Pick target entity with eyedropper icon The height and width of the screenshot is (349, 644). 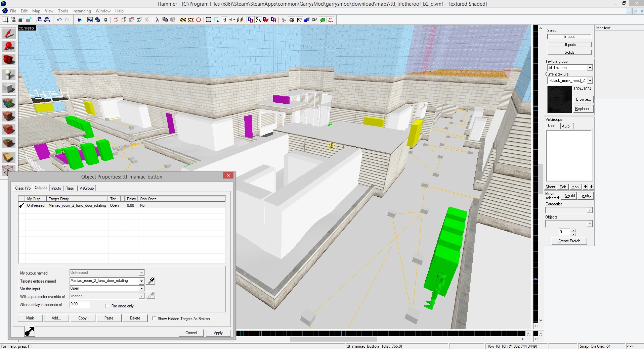151,281
